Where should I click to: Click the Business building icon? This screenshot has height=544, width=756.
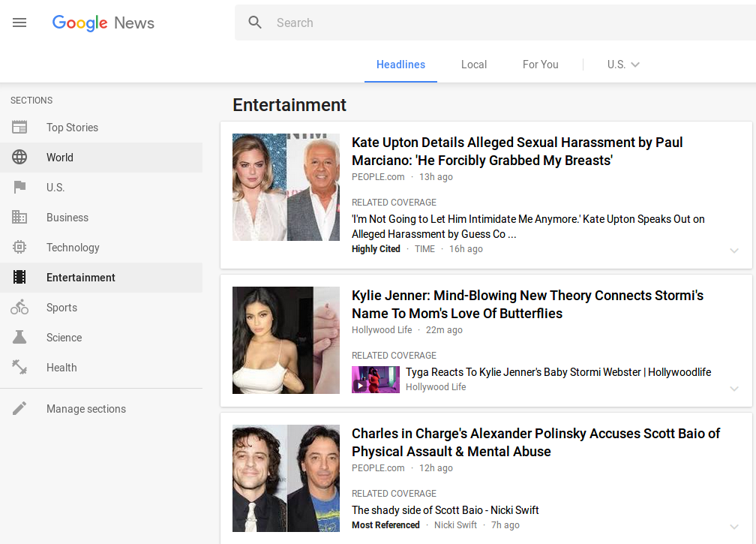(x=19, y=217)
